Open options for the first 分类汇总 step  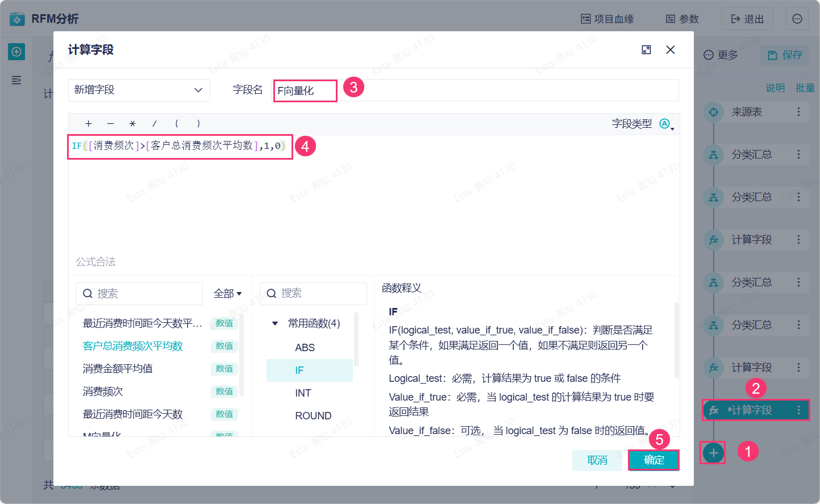(798, 155)
